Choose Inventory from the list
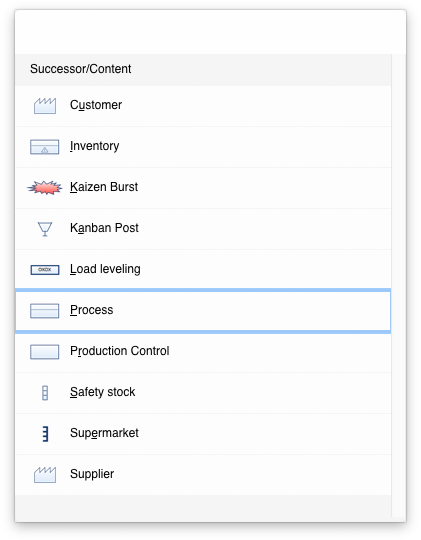421x540 pixels. tap(203, 147)
